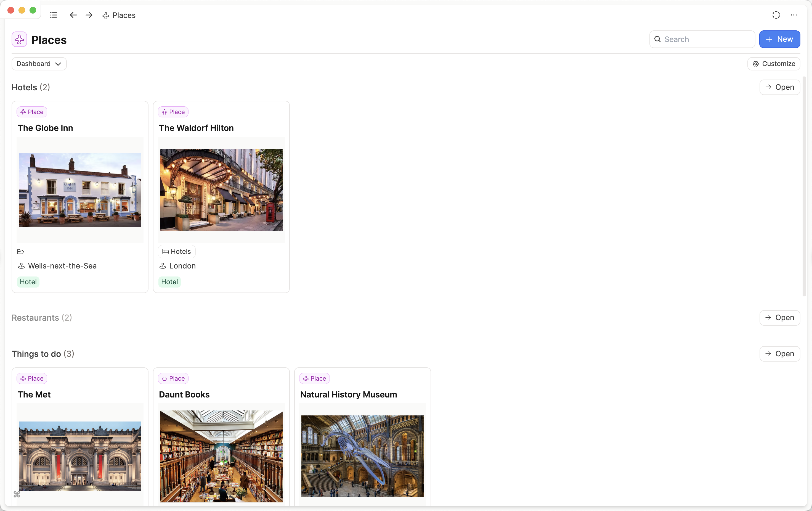Screen dimensions: 812x511
Task: Collapse the Hotels (2) heading
Action: click(31, 87)
